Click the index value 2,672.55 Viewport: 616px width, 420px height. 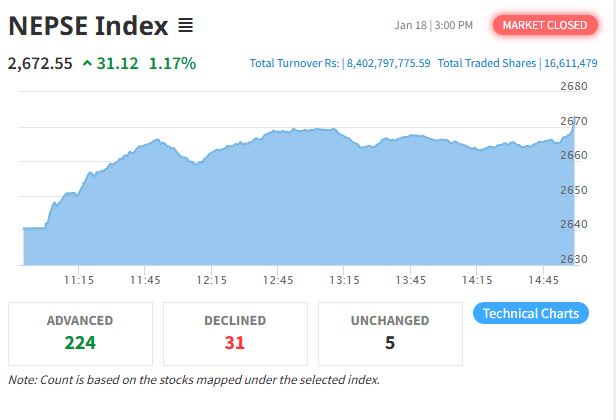pos(40,63)
